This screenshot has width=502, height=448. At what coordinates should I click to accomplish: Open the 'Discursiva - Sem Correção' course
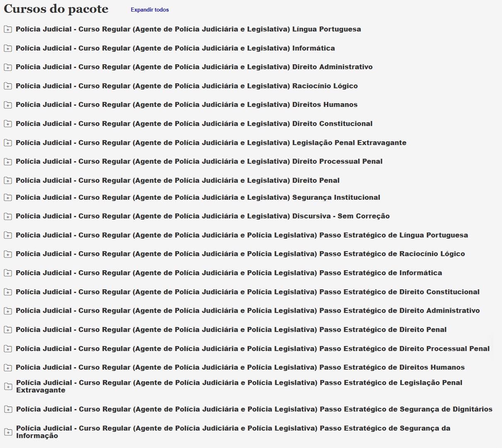[x=202, y=216]
